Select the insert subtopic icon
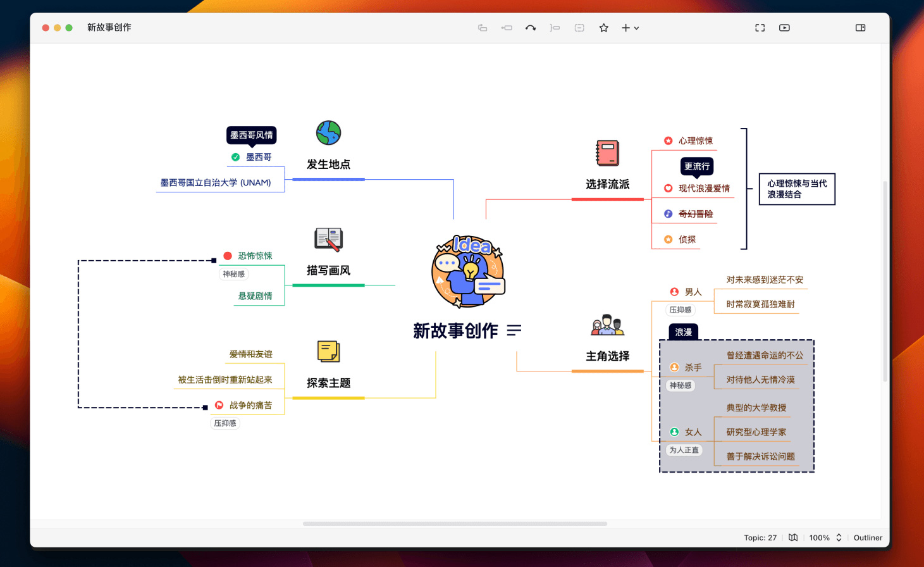Screen dimensions: 924x567 click(483, 28)
